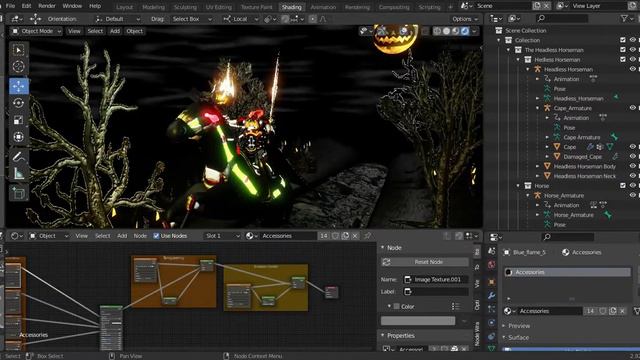The height and width of the screenshot is (360, 640).
Task: Open the outliner filter funnel icon
Action: tap(624, 18)
